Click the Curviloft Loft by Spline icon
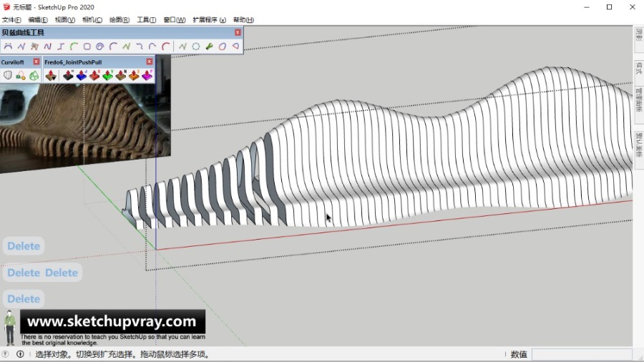Viewport: 644px width, 362px height. pyautogui.click(x=8, y=75)
